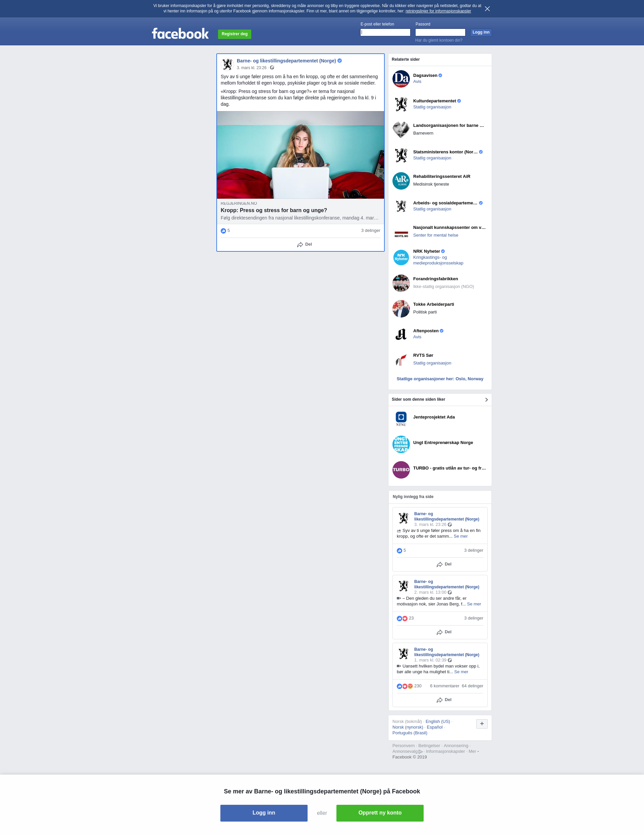Screen dimensions: 644x835
Task: Open Rehabiliteringssenteret AiR logo
Action: coord(401,181)
